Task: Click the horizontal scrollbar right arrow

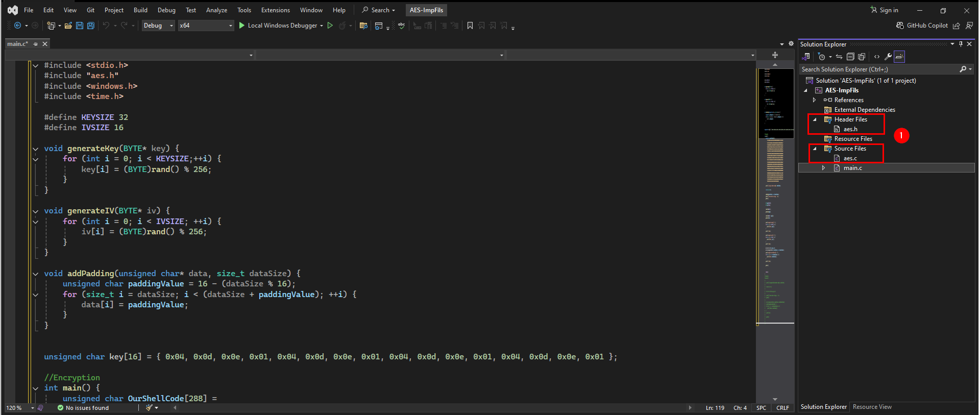Action: pyautogui.click(x=690, y=408)
